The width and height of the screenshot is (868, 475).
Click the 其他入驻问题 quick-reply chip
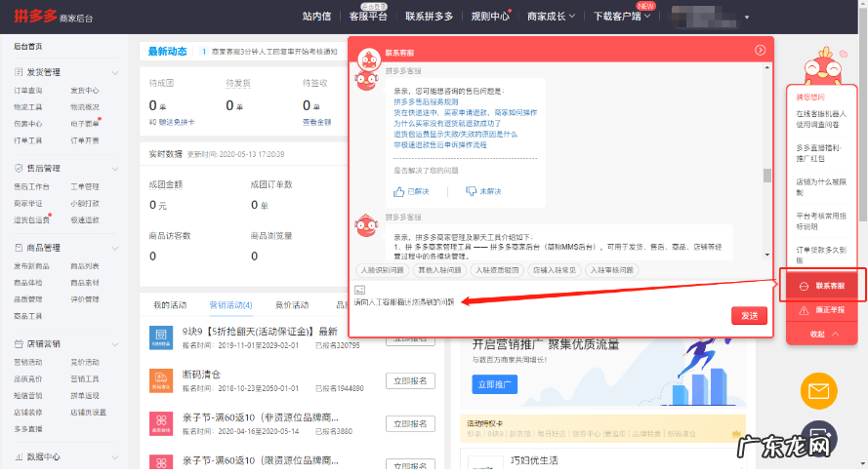[x=439, y=270]
